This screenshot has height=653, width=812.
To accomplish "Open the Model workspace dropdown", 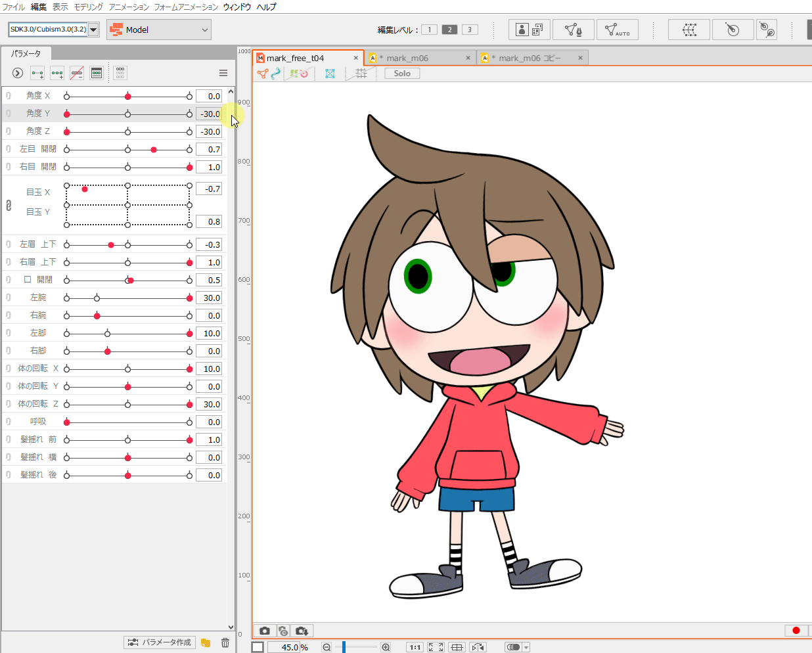I will point(159,30).
